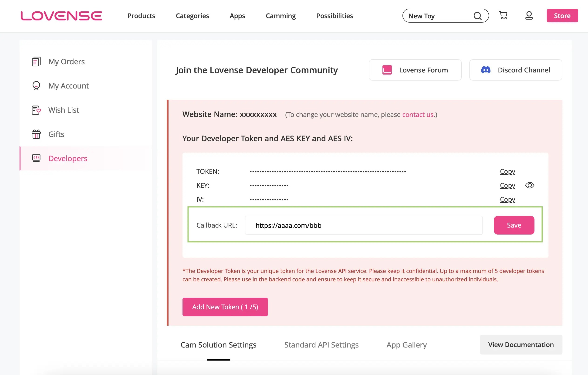Switch to Standard API Settings tab
The height and width of the screenshot is (375, 588).
321,345
